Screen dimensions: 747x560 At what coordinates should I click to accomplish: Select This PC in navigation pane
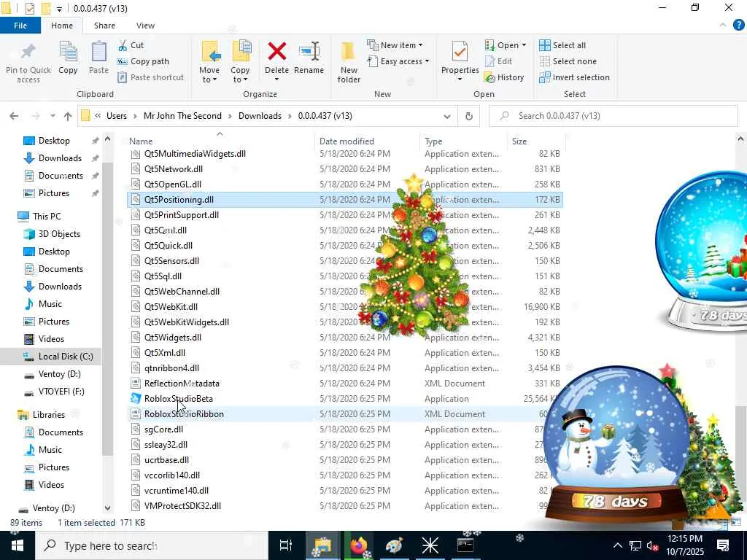point(47,216)
